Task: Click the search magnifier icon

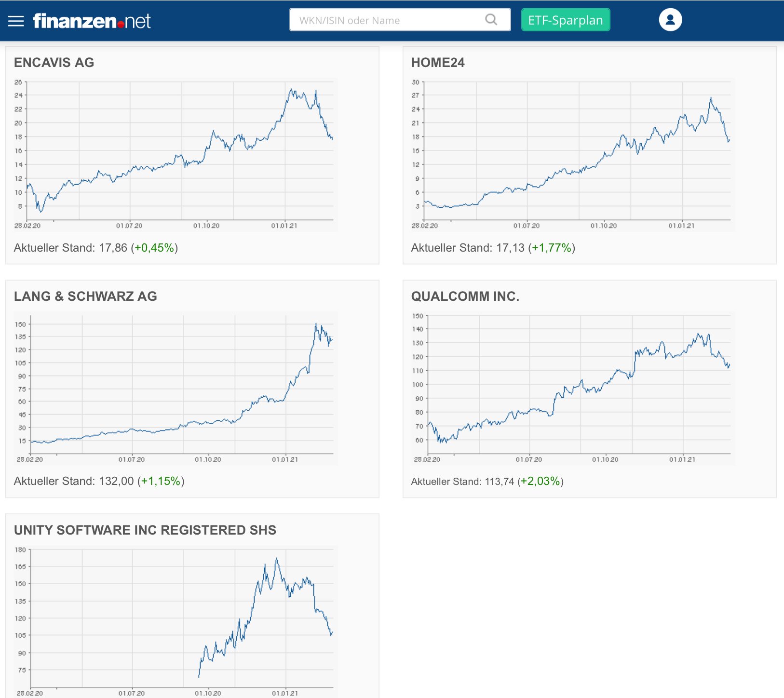Action: 491,20
